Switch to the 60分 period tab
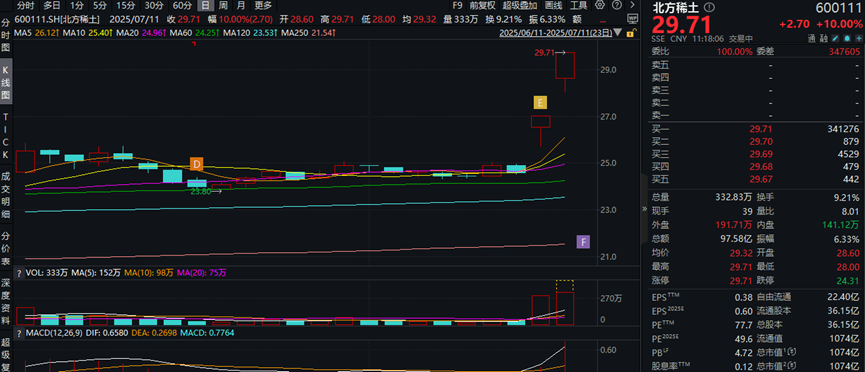This screenshot has height=372, width=865. [x=181, y=6]
